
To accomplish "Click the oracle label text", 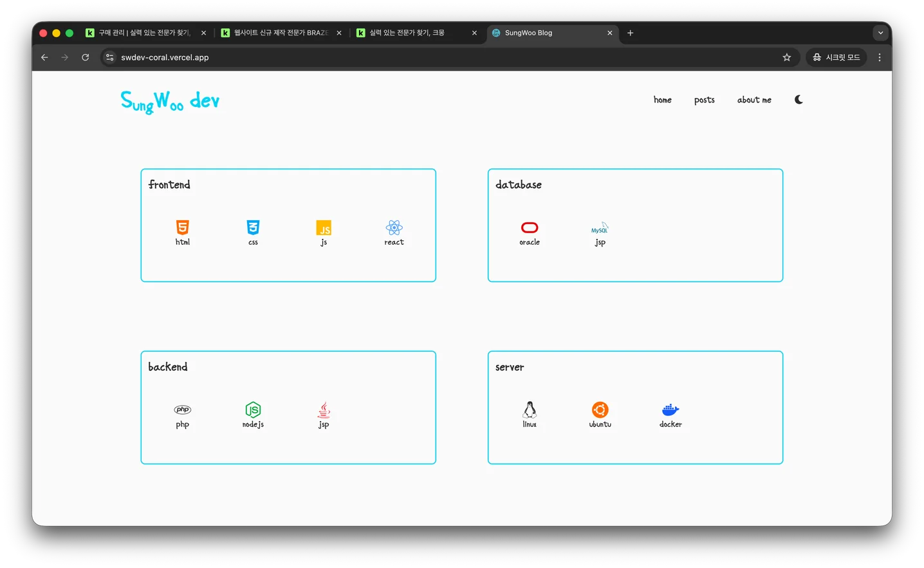I will (530, 242).
